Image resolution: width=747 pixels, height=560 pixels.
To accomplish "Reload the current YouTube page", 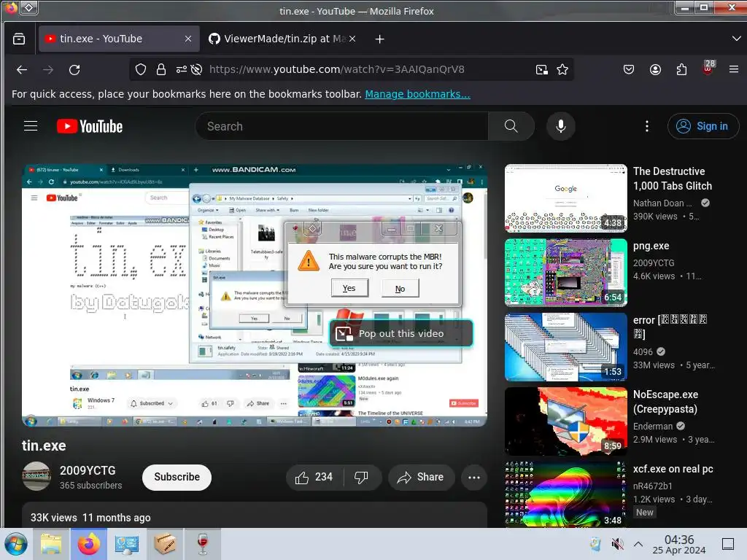I will coord(75,69).
